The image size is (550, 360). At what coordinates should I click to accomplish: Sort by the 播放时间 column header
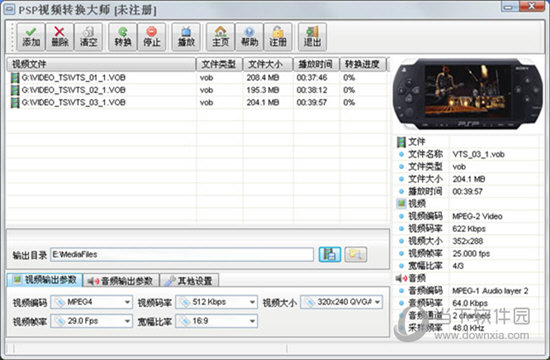pyautogui.click(x=316, y=64)
